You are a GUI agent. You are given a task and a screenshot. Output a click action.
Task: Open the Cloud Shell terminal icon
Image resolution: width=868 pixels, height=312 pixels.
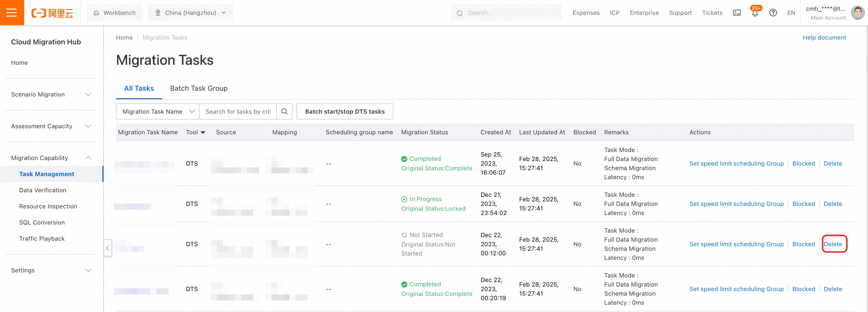pyautogui.click(x=737, y=13)
